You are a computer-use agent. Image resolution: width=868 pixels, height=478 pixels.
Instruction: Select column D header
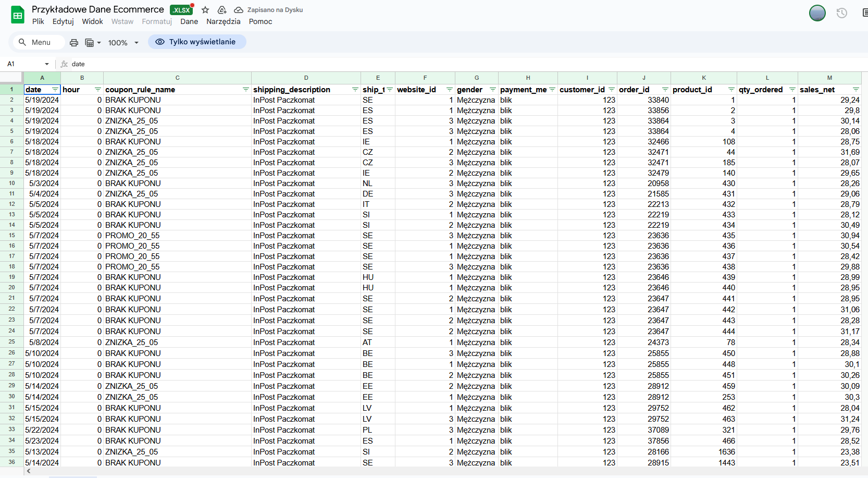tap(306, 78)
